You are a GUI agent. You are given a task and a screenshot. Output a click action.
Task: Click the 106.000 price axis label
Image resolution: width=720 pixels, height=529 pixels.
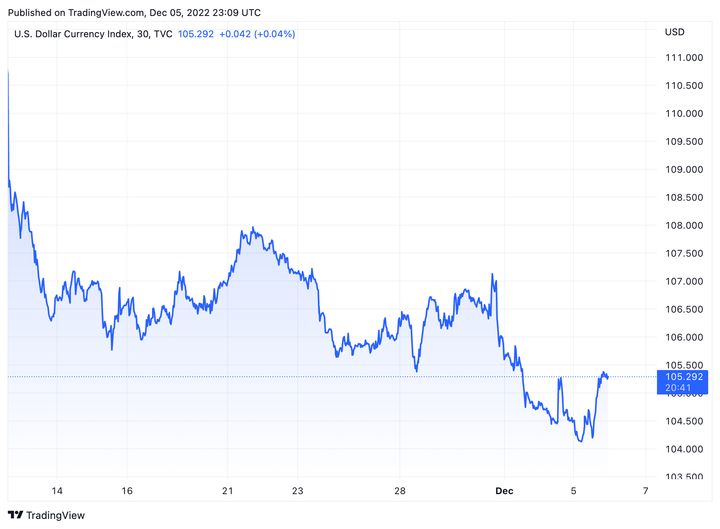pyautogui.click(x=684, y=337)
